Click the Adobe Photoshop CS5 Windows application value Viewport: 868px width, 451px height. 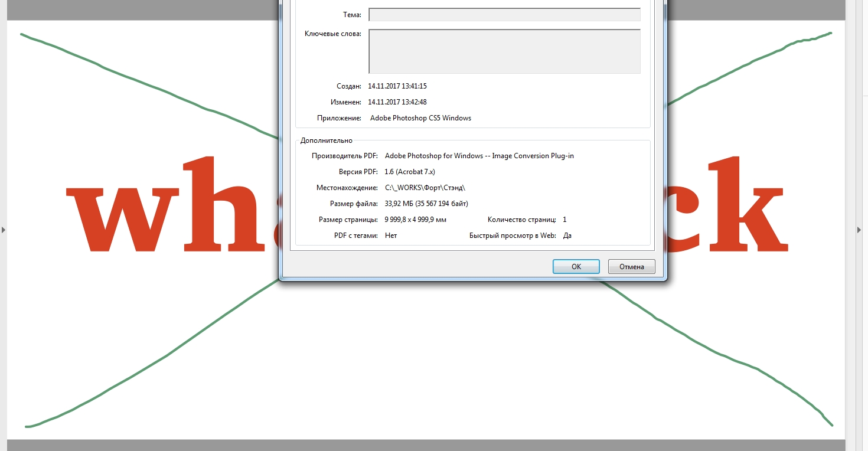coord(420,118)
